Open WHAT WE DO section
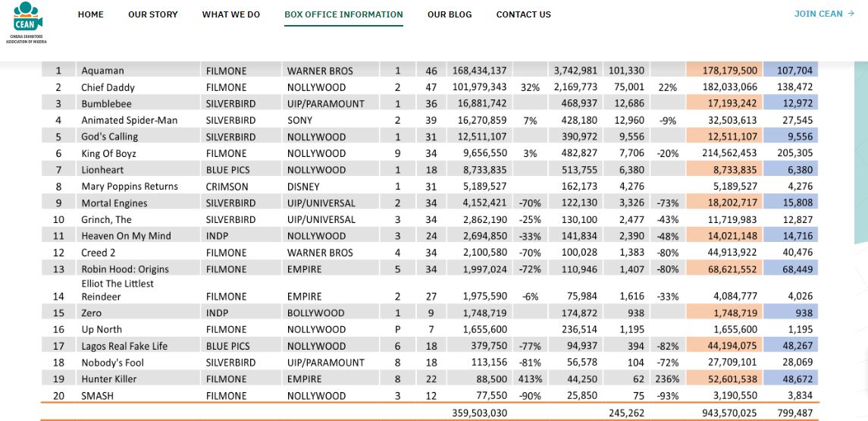The image size is (868, 421). coord(231,14)
